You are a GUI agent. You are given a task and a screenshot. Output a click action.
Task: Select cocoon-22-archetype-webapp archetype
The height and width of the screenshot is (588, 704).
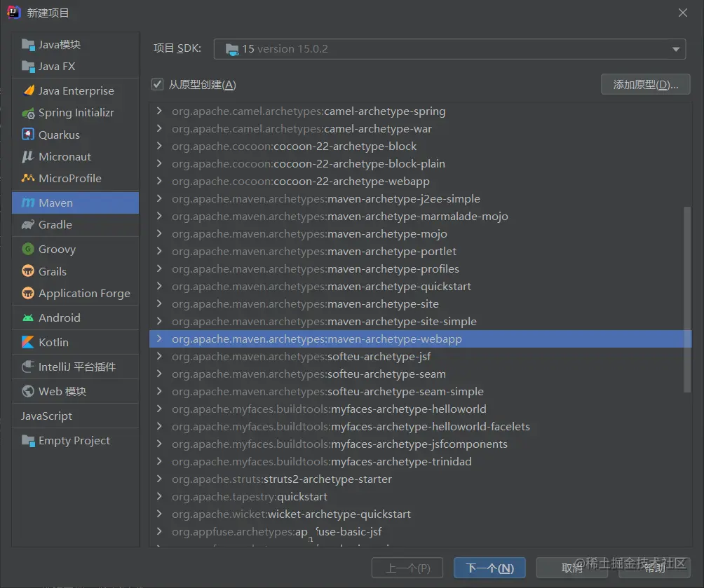click(420, 181)
